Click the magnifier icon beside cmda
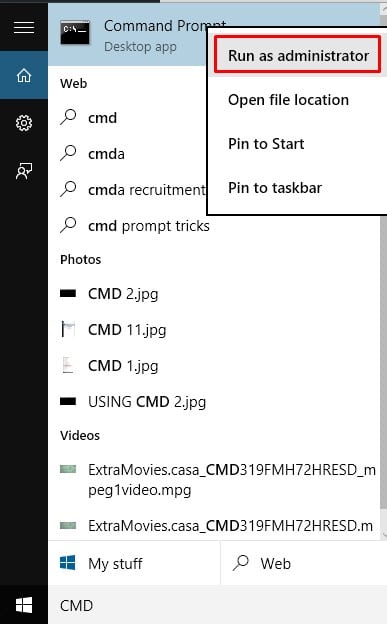This screenshot has width=387, height=624. pos(68,153)
